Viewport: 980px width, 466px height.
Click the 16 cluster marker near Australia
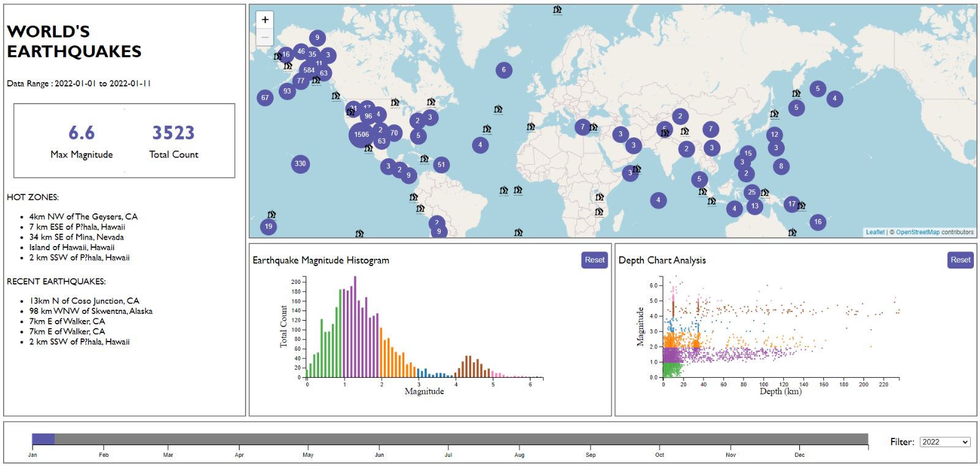click(x=818, y=222)
